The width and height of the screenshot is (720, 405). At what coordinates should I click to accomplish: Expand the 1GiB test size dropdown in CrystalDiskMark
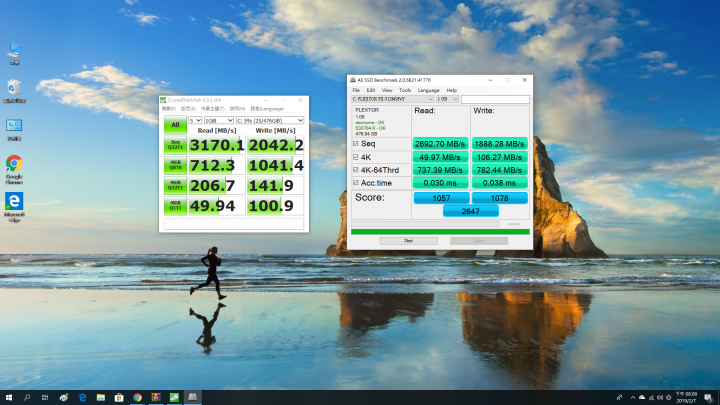click(218, 120)
